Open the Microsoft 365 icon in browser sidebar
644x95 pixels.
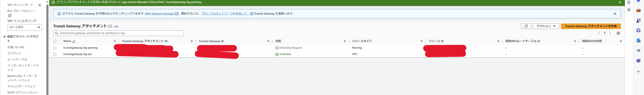pyautogui.click(x=638, y=30)
